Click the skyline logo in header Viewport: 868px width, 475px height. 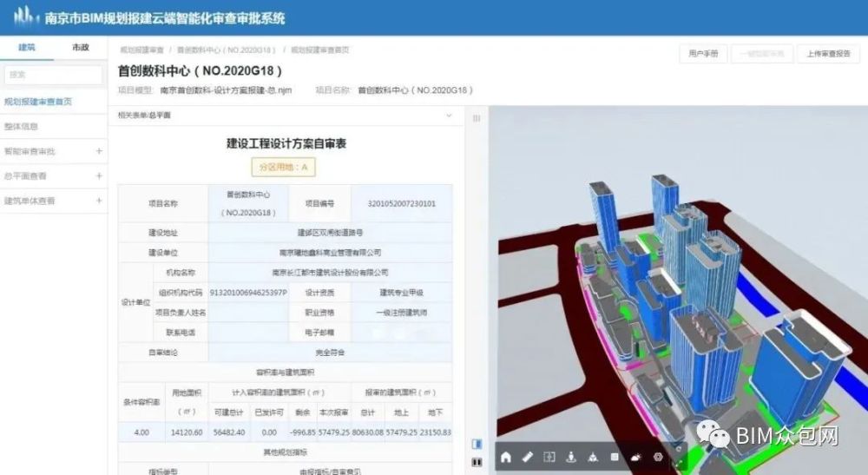point(26,16)
